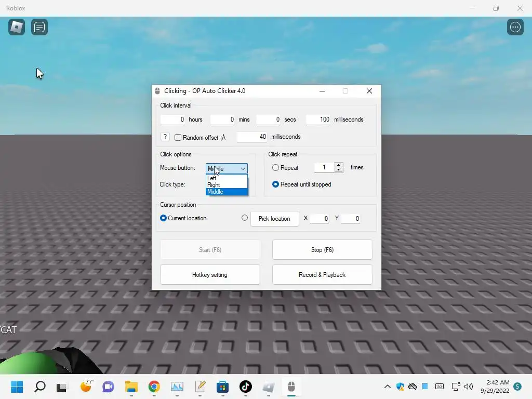
Task: Select the Repeat radio button
Action: (275, 168)
